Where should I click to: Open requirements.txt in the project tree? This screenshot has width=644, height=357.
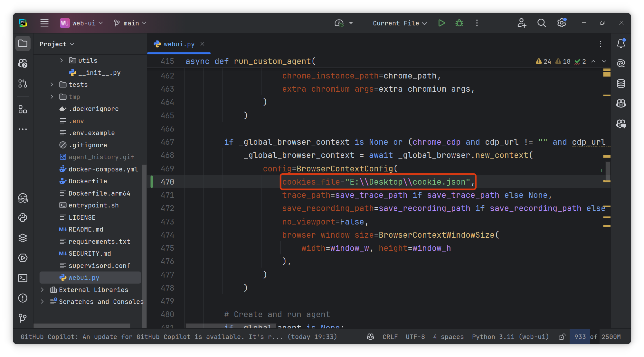tap(99, 242)
